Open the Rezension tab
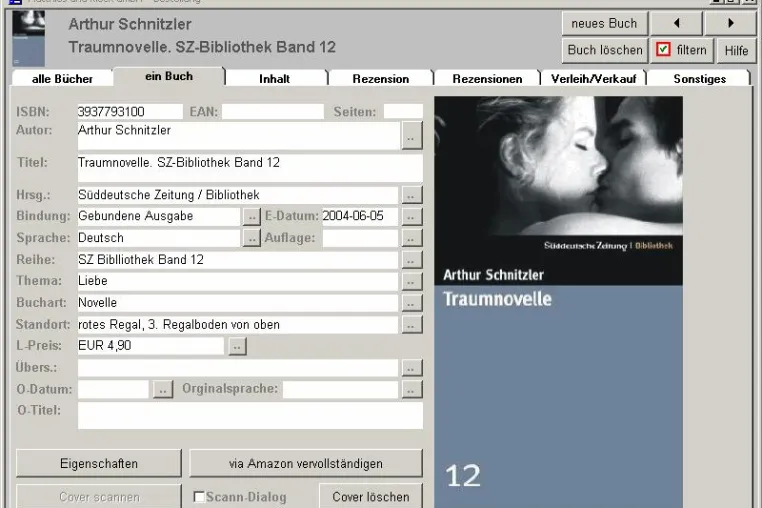The width and height of the screenshot is (762, 508). click(381, 79)
